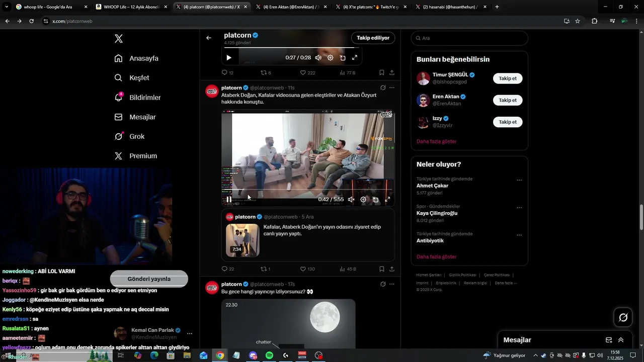Image resolution: width=644 pixels, height=362 pixels.
Task: Expand the Mesajlar drawer chevrons
Action: click(621, 340)
